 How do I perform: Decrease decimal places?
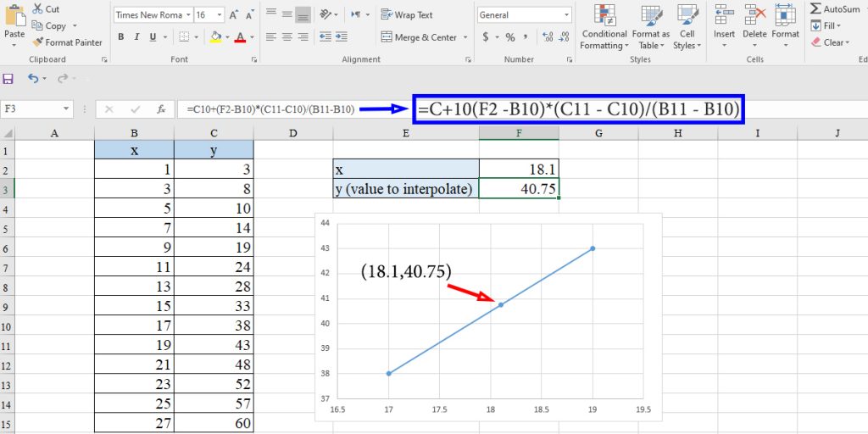[564, 37]
